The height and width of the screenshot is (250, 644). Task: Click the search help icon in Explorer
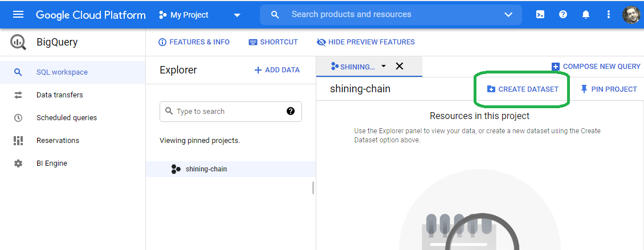(291, 111)
